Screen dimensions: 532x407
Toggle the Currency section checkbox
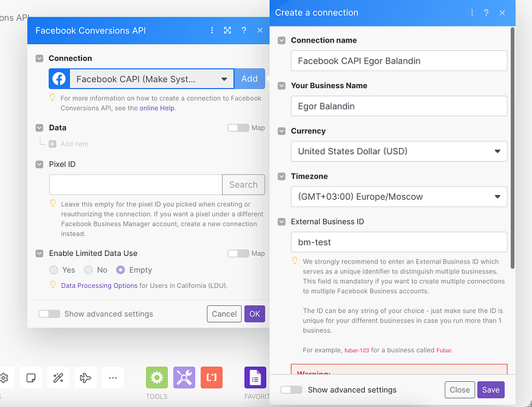282,131
